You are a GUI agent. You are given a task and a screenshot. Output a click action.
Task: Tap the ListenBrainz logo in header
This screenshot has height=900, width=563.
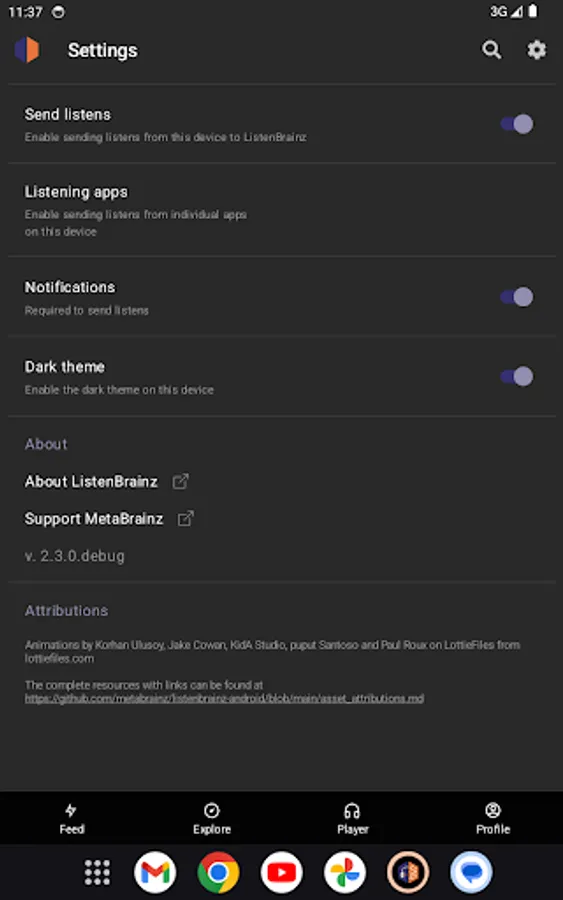click(x=27, y=50)
